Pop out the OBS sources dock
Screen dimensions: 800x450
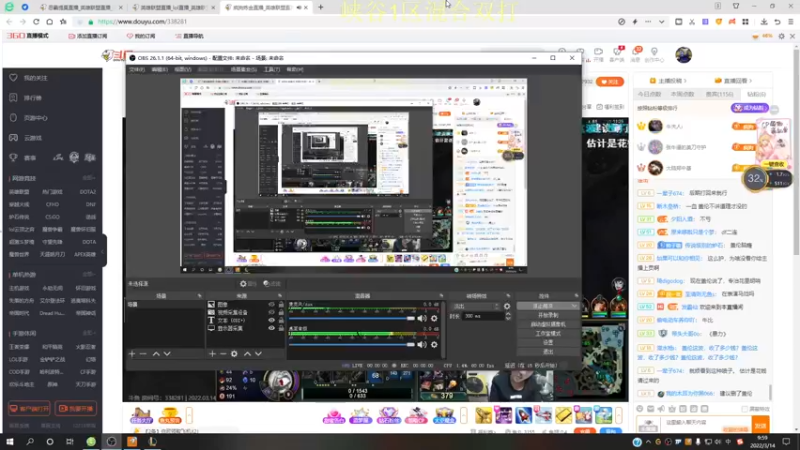(280, 296)
